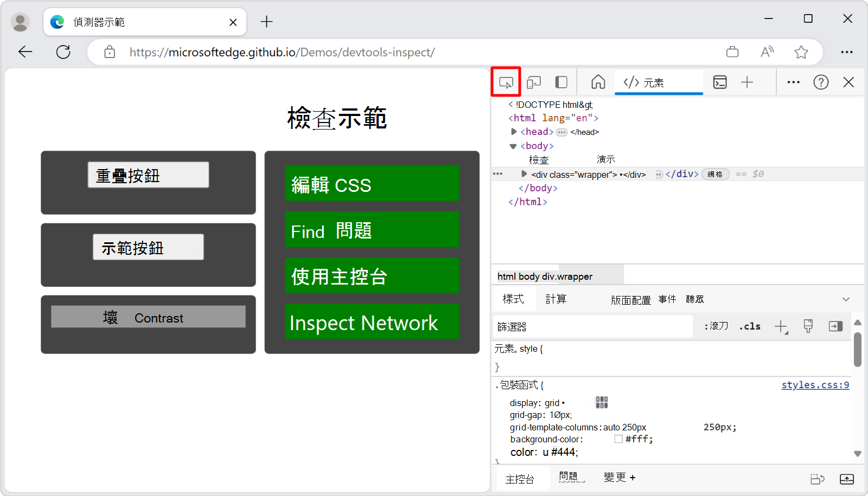Image resolution: width=868 pixels, height=496 pixels.
Task: Toggle the .cls class editor
Action: tap(750, 326)
